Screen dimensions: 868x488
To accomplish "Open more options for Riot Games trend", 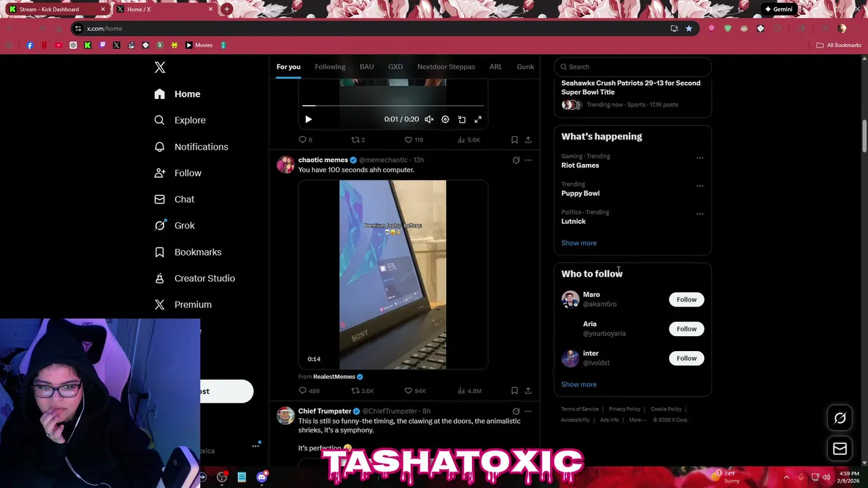I will (700, 158).
